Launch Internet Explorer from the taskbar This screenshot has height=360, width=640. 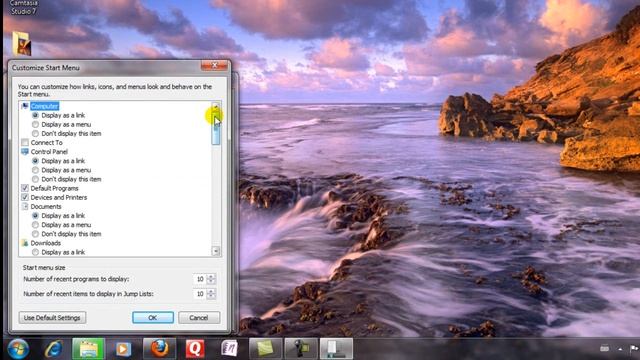click(x=53, y=349)
